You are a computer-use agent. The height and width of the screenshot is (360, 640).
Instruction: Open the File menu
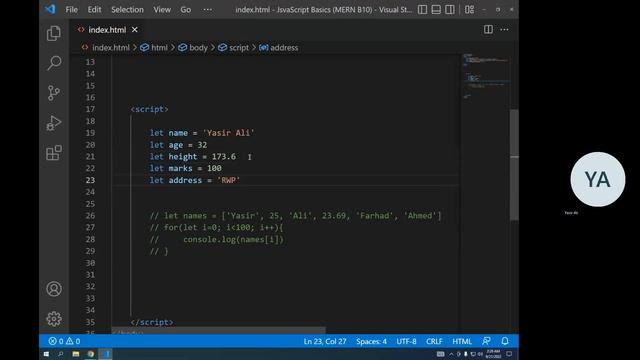click(71, 9)
